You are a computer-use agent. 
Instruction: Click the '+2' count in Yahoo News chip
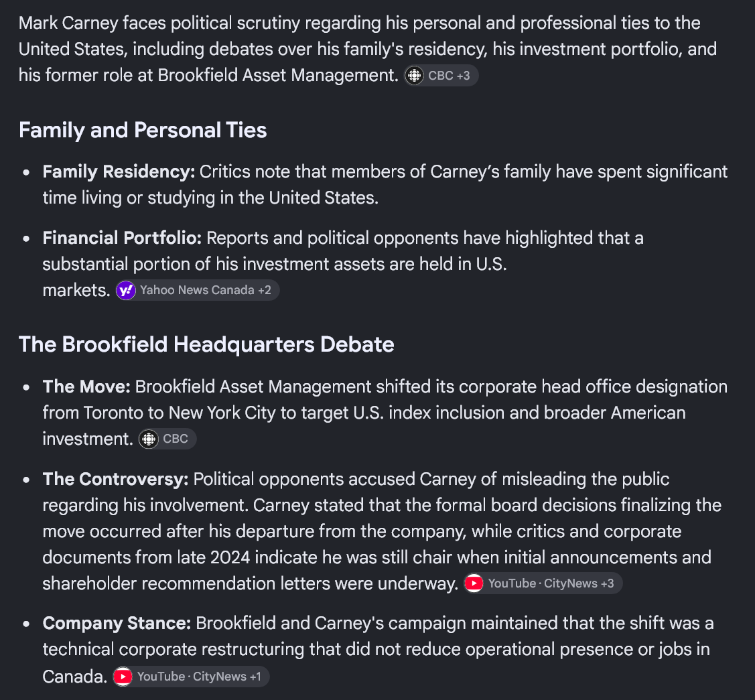(265, 290)
